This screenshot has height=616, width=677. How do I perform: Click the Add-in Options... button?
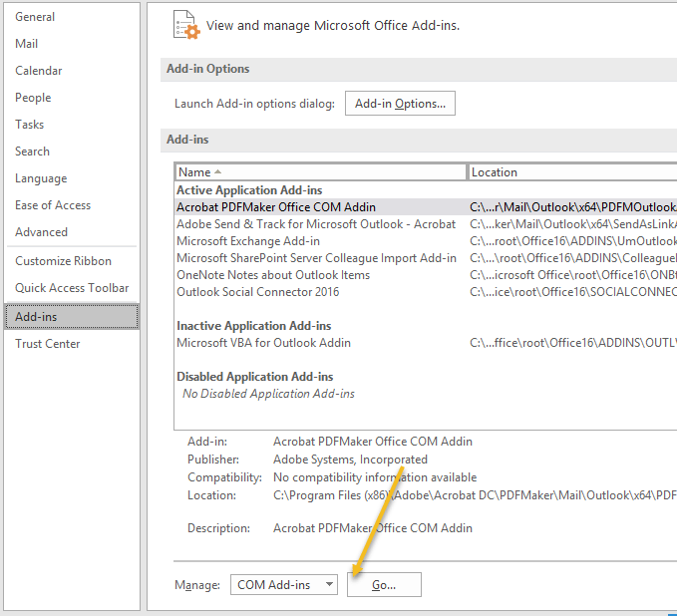coord(400,104)
